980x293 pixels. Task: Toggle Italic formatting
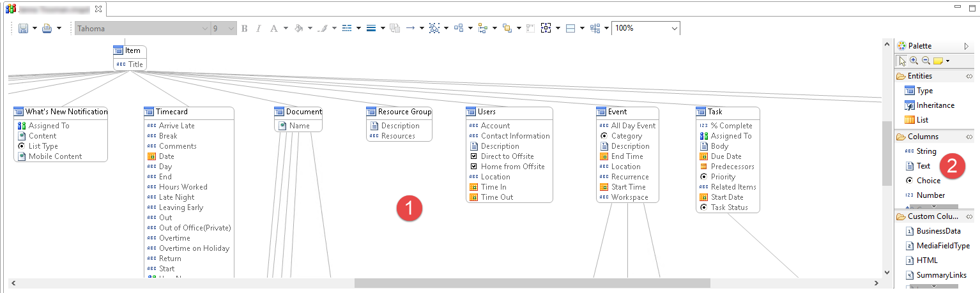click(259, 29)
